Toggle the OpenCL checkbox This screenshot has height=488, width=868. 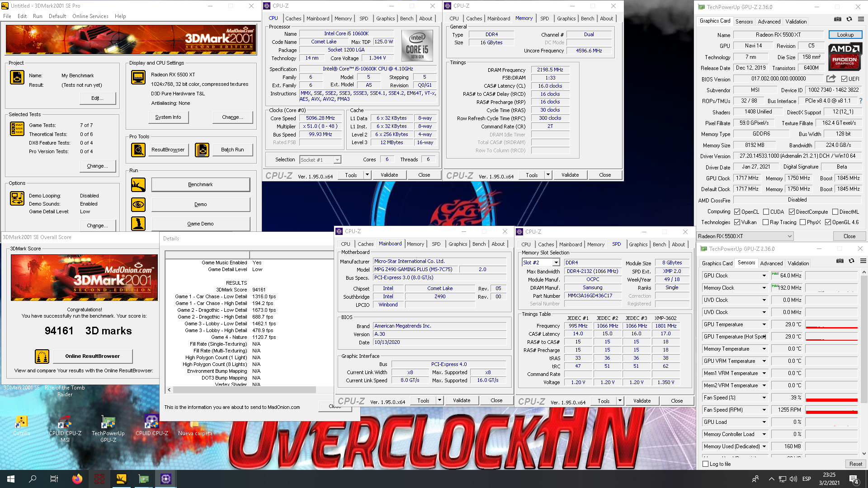tap(737, 212)
